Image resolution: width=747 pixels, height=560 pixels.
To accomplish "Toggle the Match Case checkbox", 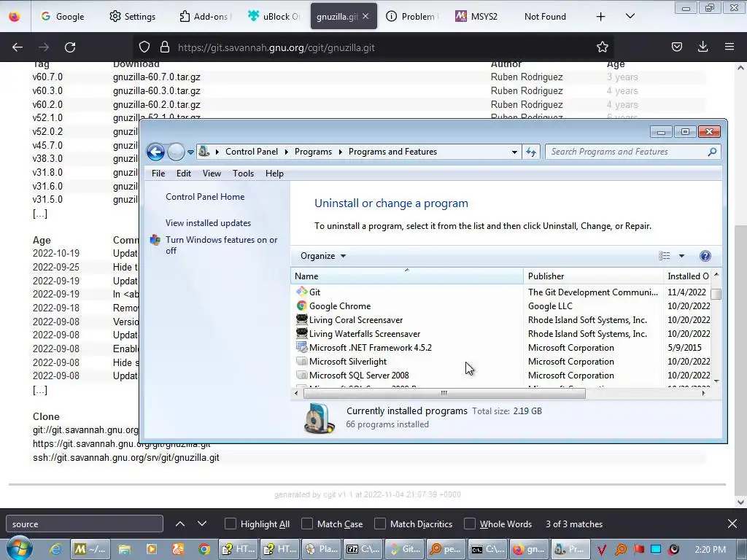I will 307,524.
